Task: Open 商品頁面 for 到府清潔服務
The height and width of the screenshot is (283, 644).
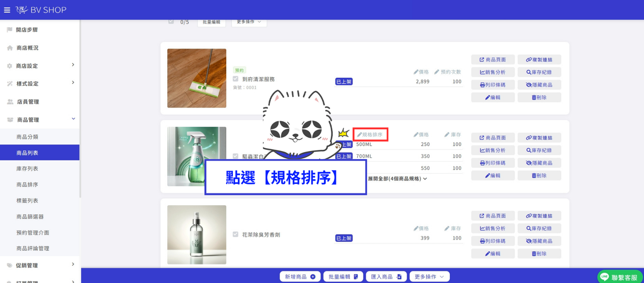Action: (493, 60)
